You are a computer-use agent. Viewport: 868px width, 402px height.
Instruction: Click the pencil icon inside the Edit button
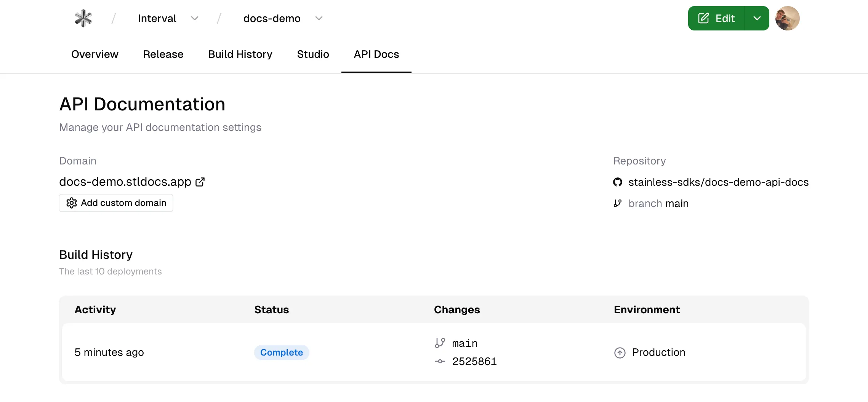(703, 18)
